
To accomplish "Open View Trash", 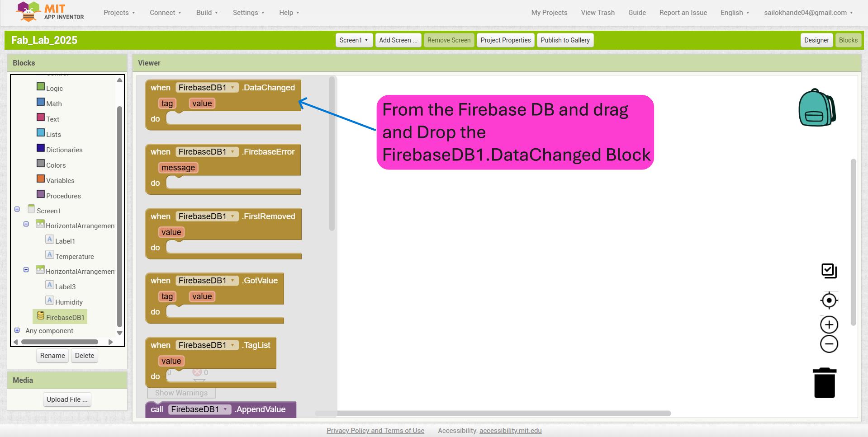I will [598, 13].
